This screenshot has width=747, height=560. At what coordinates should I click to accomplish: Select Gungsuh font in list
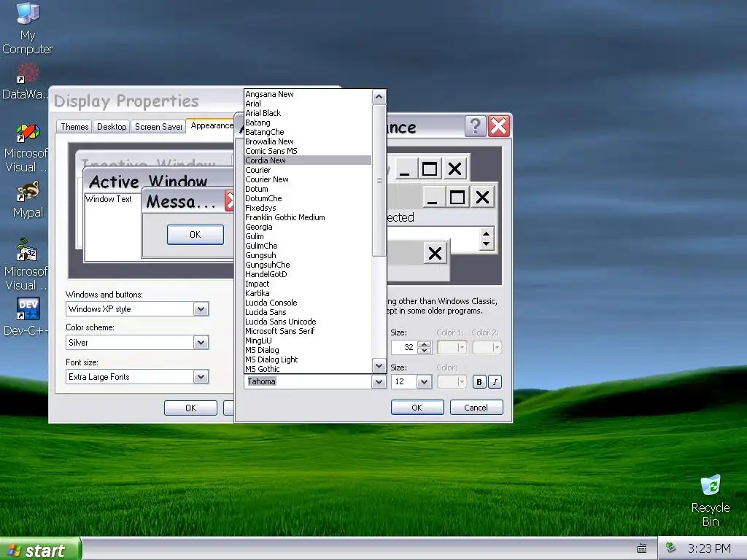pyautogui.click(x=308, y=255)
